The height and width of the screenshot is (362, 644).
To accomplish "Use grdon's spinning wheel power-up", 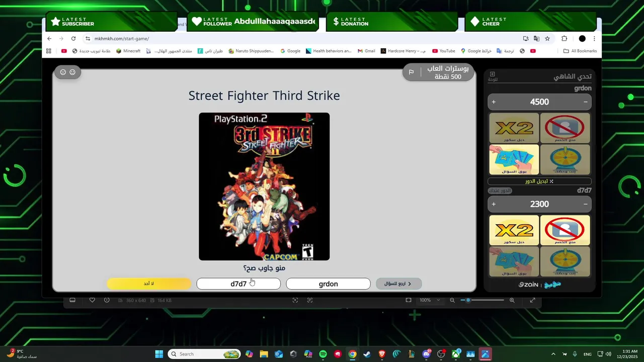I will click(565, 159).
